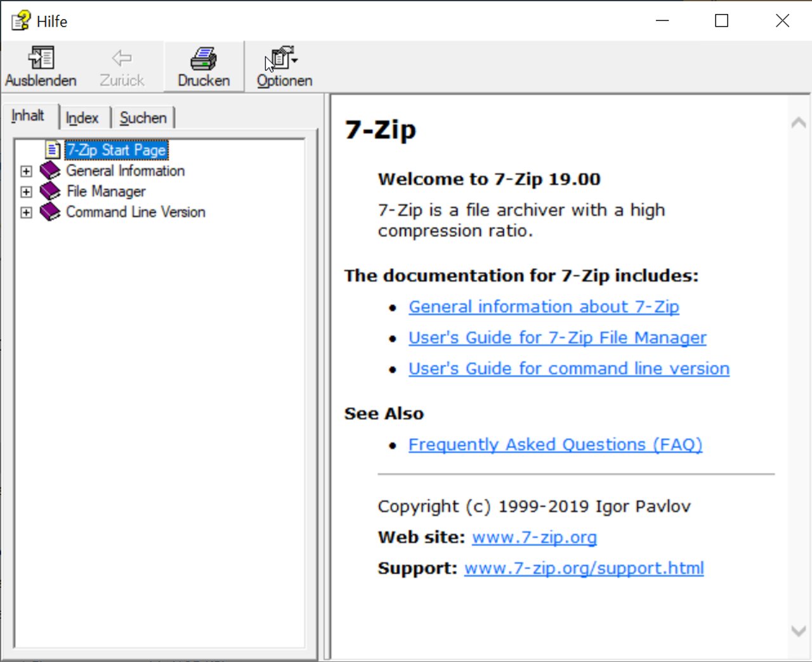Minimize the Hilfe window
The image size is (812, 662).
click(662, 21)
